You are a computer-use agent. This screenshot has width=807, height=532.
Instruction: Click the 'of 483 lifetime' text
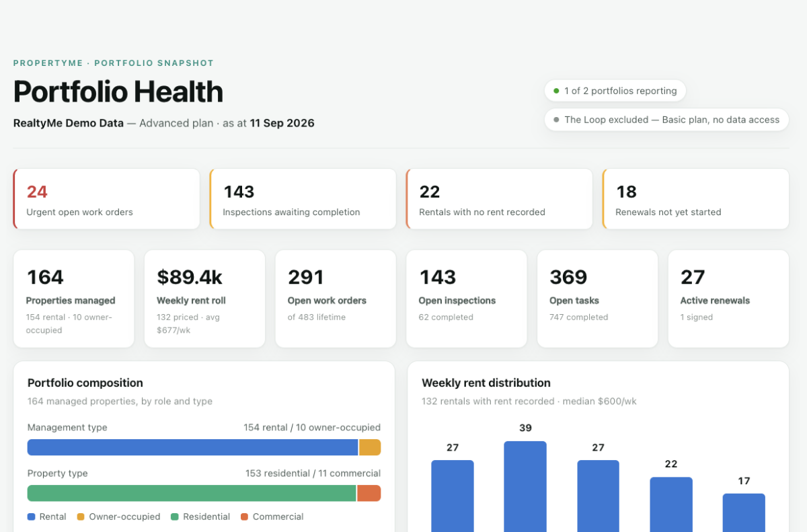[317, 317]
